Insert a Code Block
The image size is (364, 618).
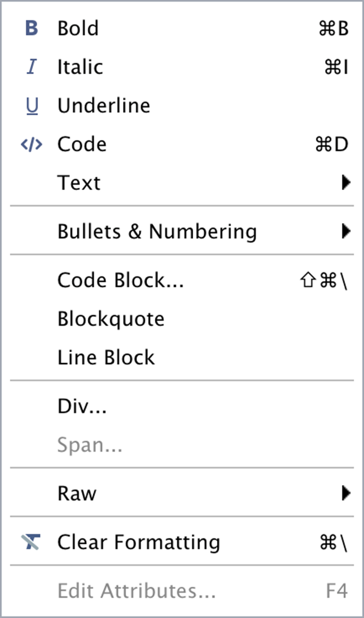pos(120,280)
